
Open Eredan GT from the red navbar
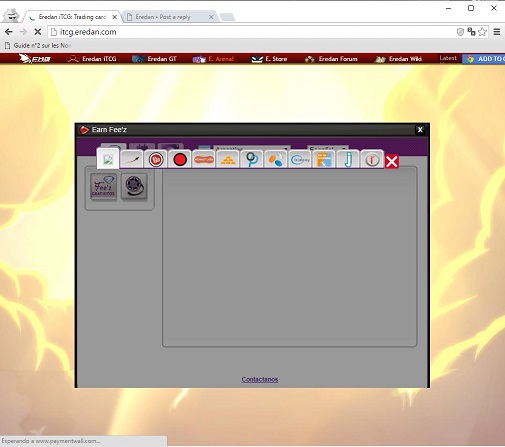pos(154,59)
